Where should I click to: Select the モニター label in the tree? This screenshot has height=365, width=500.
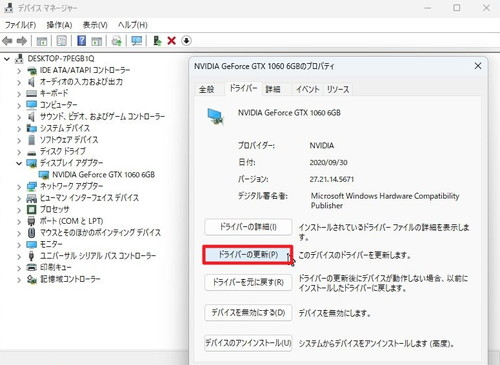(51, 244)
